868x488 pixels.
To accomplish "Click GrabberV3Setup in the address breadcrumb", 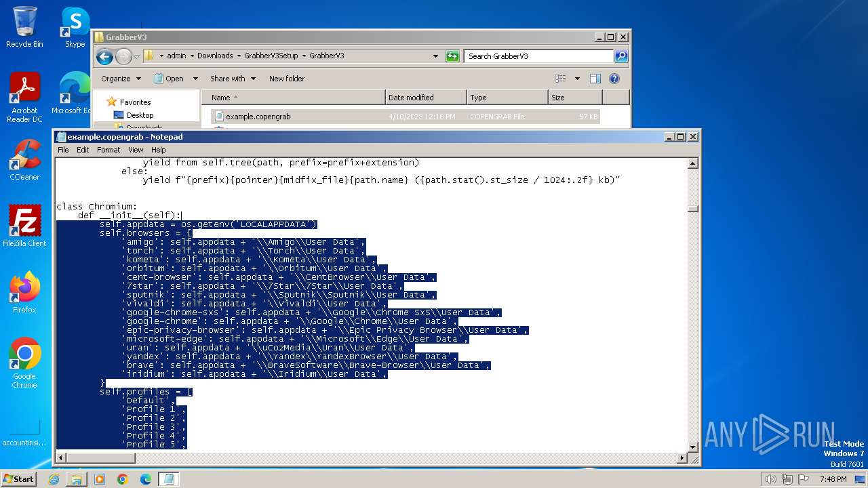I will click(271, 56).
